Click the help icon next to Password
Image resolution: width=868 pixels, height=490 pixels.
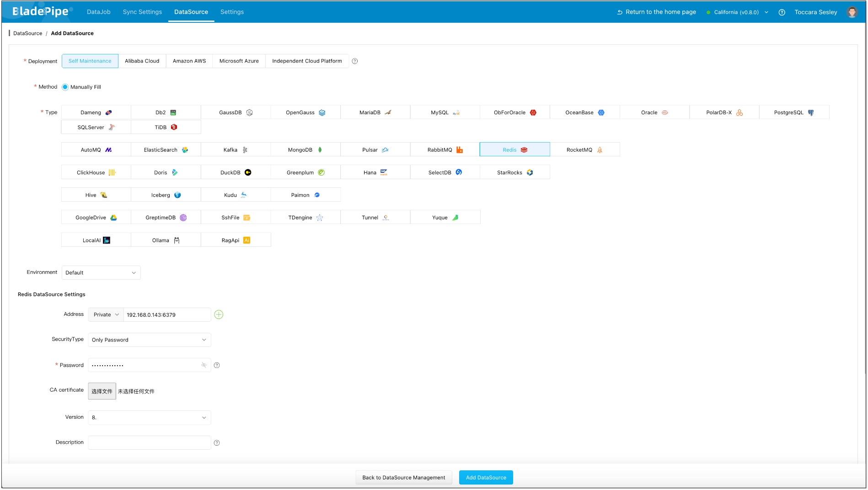pos(217,365)
